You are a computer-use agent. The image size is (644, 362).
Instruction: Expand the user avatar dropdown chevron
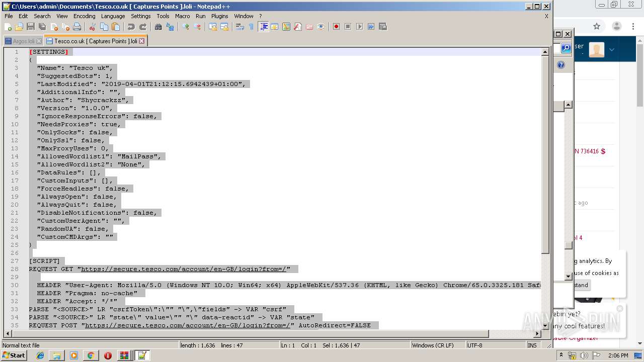tap(612, 49)
